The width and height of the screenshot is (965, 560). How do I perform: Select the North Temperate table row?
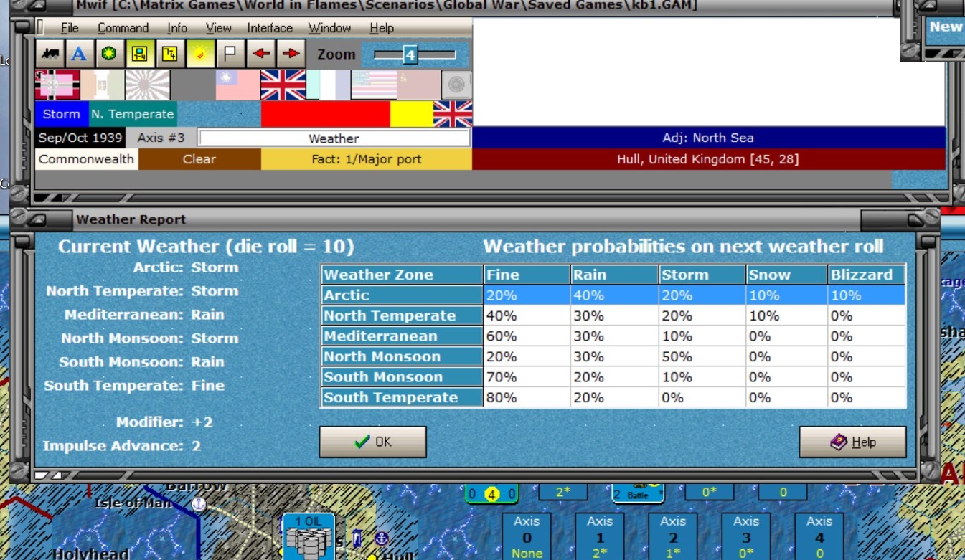pos(613,315)
